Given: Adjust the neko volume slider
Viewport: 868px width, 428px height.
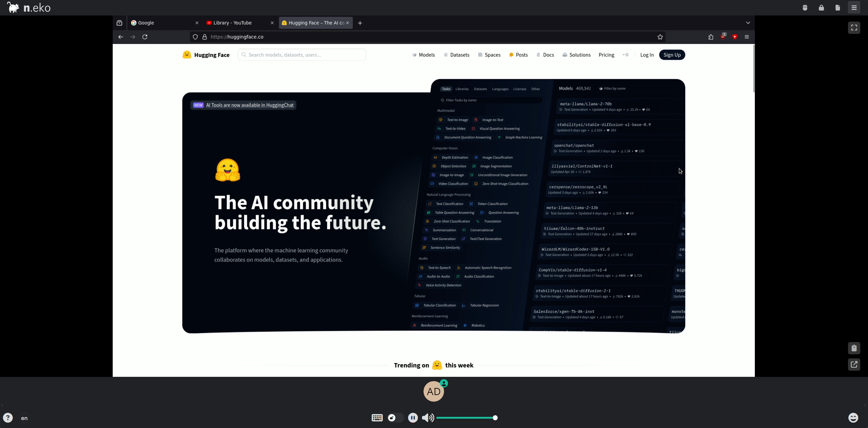Looking at the screenshot, I should point(467,418).
